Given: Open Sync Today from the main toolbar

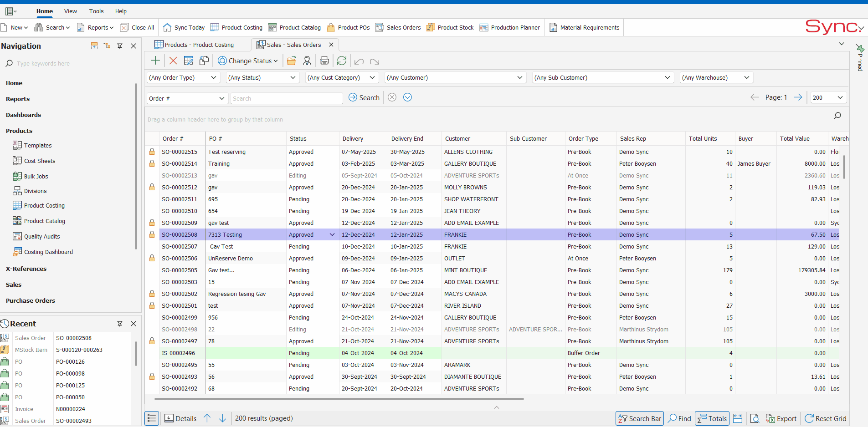Looking at the screenshot, I should coord(184,27).
